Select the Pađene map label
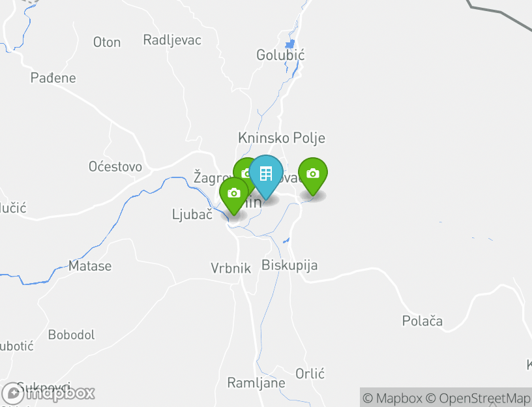Image resolution: width=532 pixels, height=407 pixels. click(53, 78)
